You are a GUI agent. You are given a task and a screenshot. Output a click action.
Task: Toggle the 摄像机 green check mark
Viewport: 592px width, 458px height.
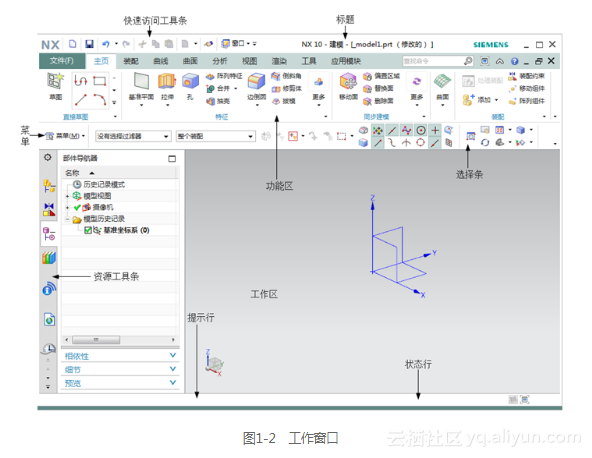(77, 207)
